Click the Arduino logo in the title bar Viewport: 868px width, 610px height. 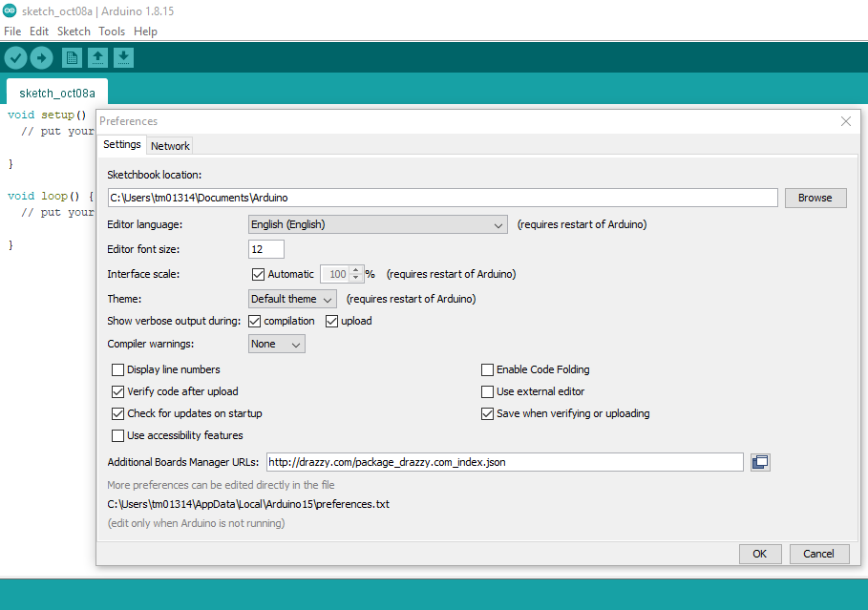pos(10,11)
